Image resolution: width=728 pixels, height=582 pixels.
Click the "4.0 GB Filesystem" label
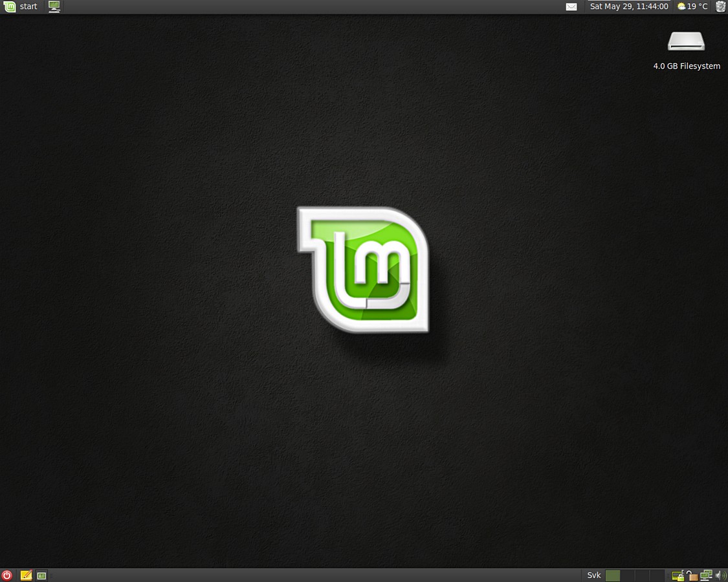[687, 66]
